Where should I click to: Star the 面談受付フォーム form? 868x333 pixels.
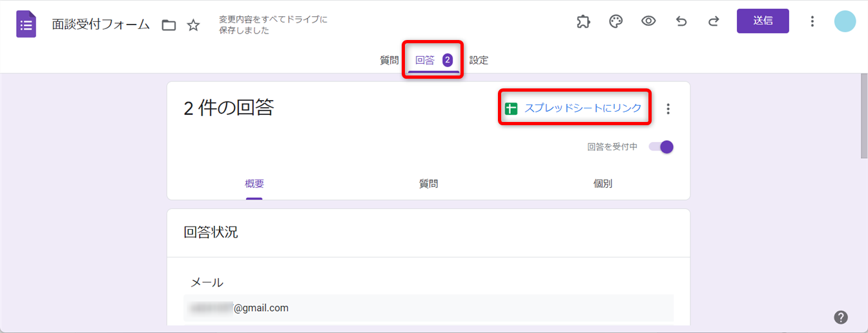tap(193, 25)
